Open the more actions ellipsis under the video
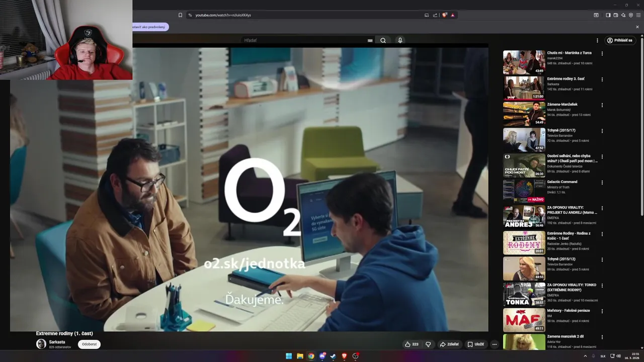The image size is (644, 362). click(495, 344)
